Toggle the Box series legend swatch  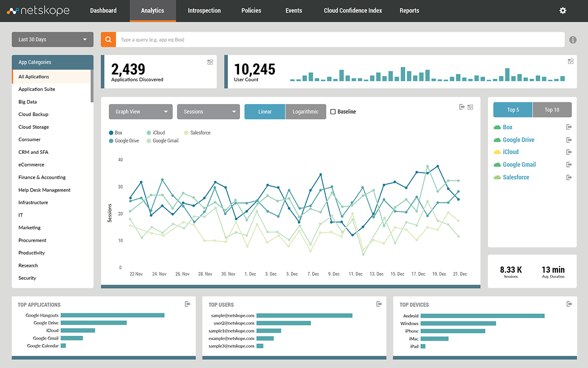(111, 133)
